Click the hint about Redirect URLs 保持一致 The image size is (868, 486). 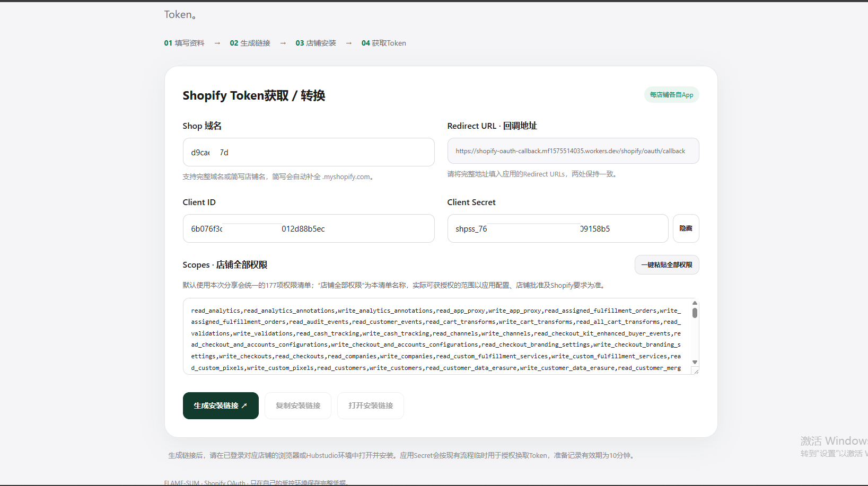[533, 174]
